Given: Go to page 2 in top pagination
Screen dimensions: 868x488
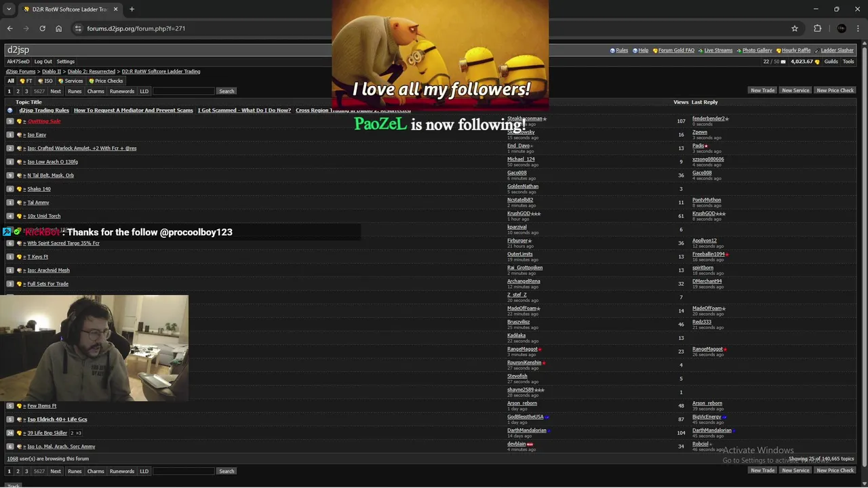Looking at the screenshot, I should (18, 91).
